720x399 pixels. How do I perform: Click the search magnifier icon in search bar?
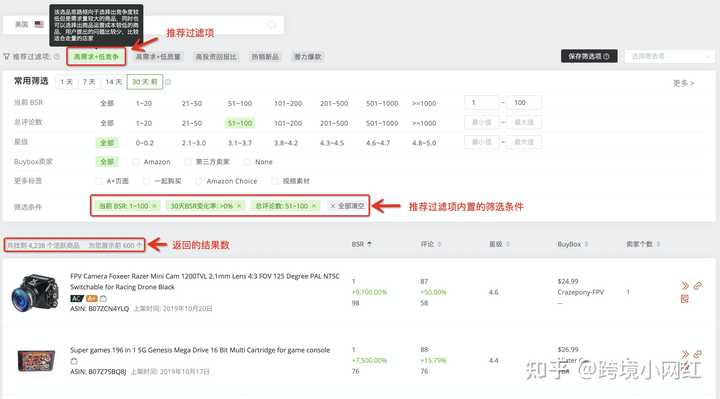(272, 25)
